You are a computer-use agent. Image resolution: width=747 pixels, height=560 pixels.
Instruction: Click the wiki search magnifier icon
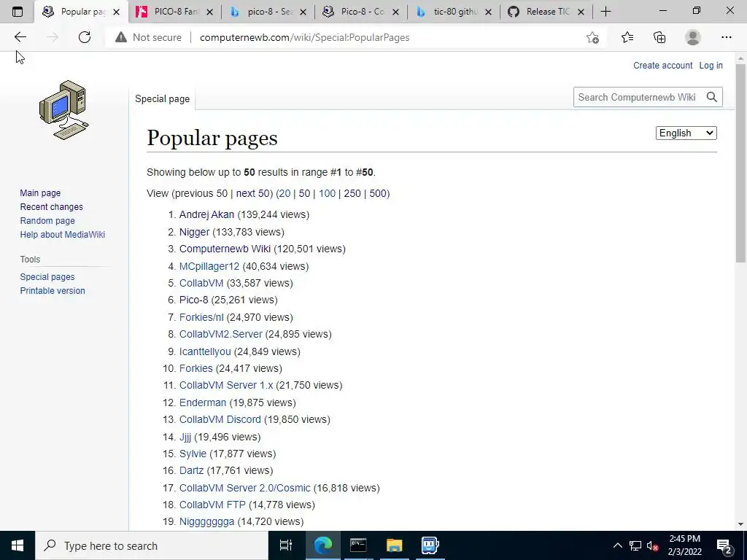point(712,97)
